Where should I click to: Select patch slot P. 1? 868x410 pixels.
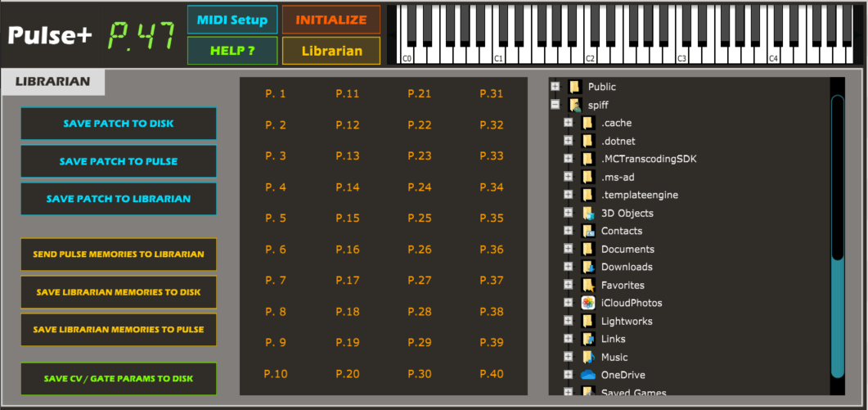276,93
